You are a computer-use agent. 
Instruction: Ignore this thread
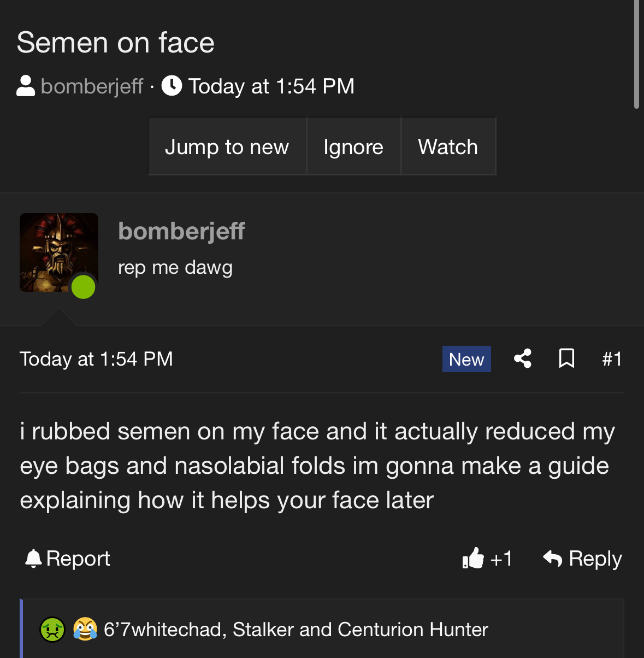(x=353, y=146)
